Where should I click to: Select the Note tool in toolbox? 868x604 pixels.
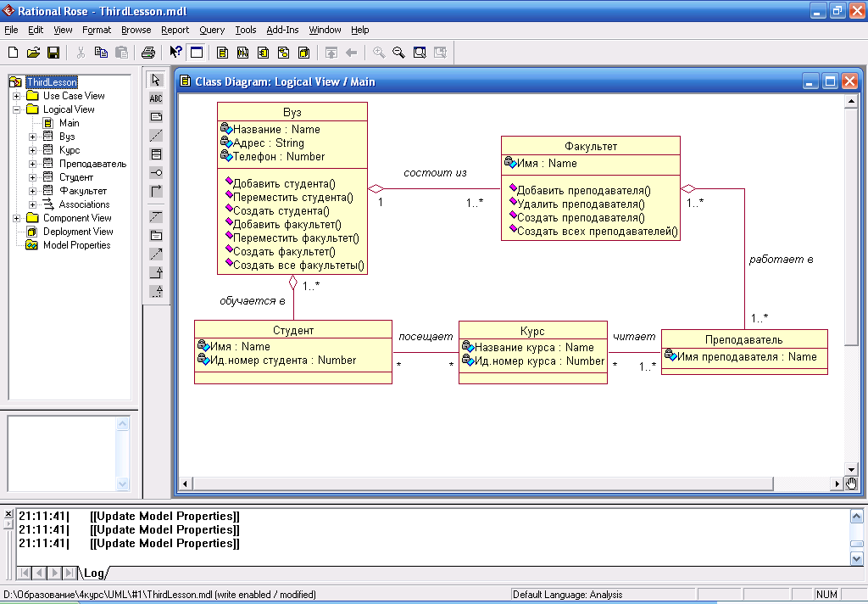pyautogui.click(x=156, y=117)
